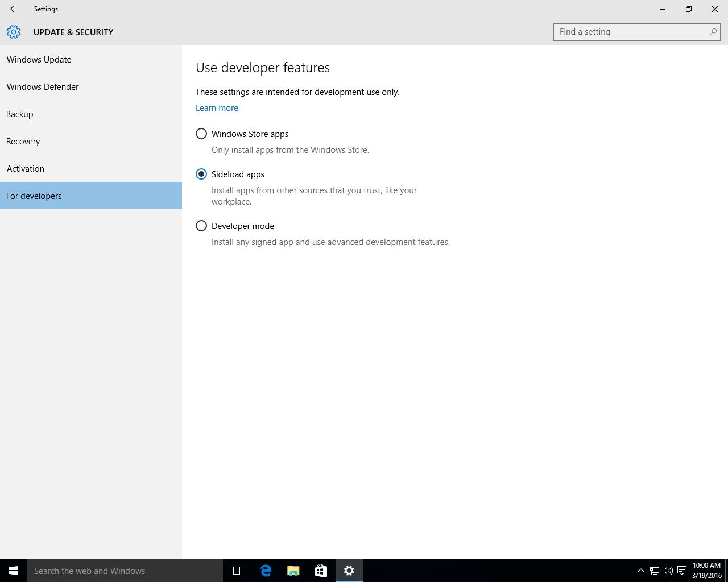Click the Update & Security gear icon
This screenshot has height=582, width=728.
(x=14, y=32)
